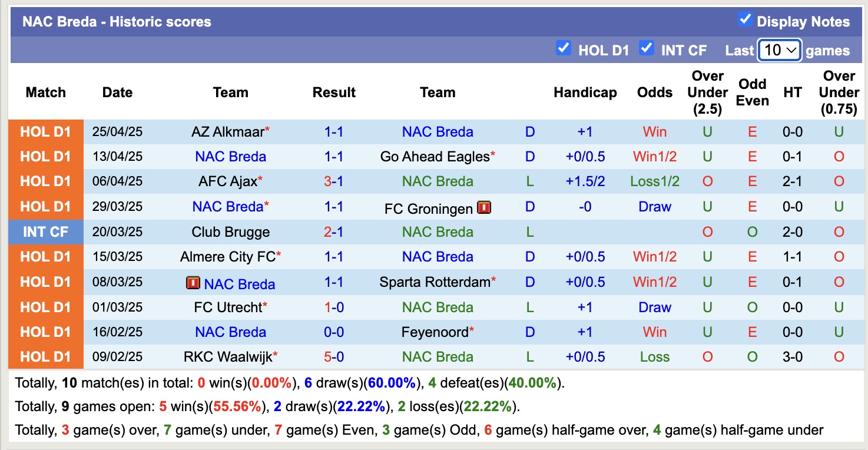
Task: Click the Date column header
Action: point(117,92)
